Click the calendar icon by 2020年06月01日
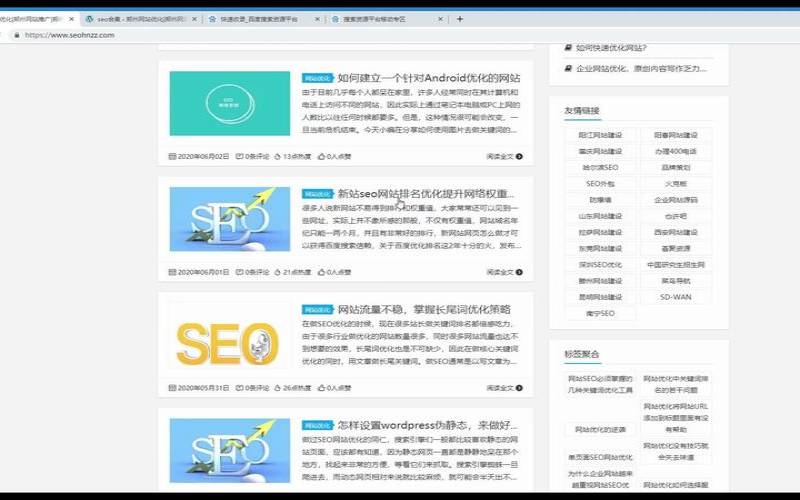This screenshot has width=800, height=500. pos(172,272)
